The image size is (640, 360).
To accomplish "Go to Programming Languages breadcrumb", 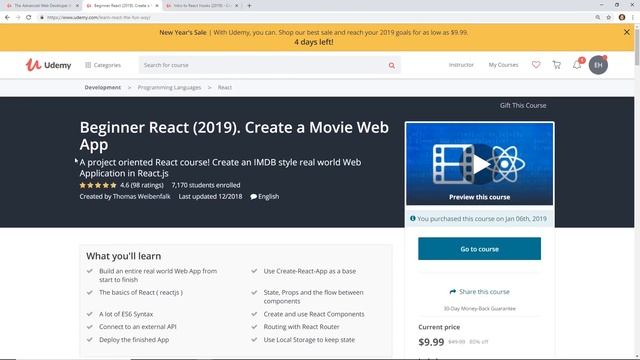I will [x=169, y=87].
